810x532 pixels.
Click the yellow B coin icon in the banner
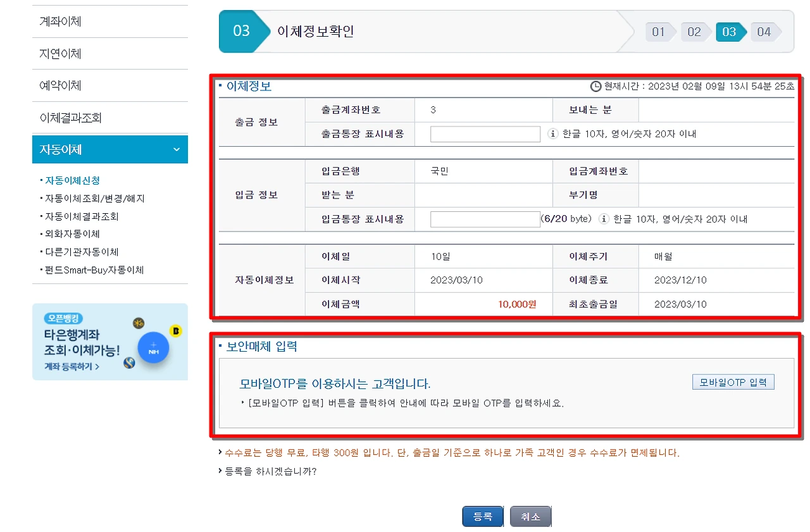coord(175,331)
